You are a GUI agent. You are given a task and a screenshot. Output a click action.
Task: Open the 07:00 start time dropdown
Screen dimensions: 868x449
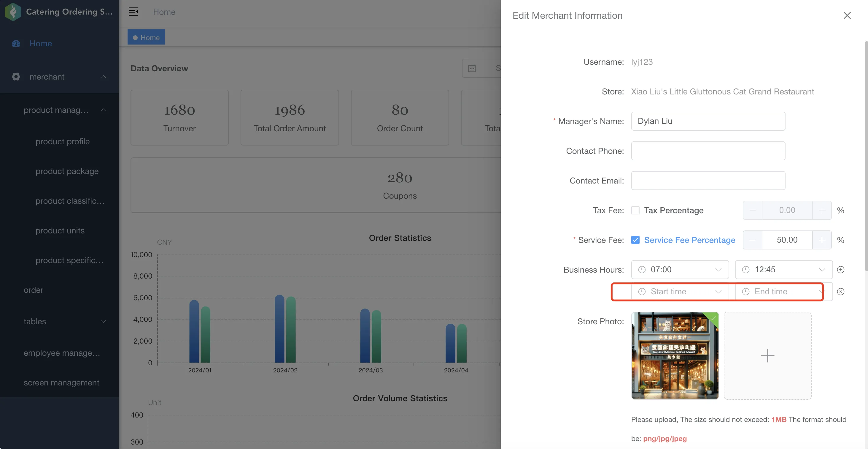(718, 270)
